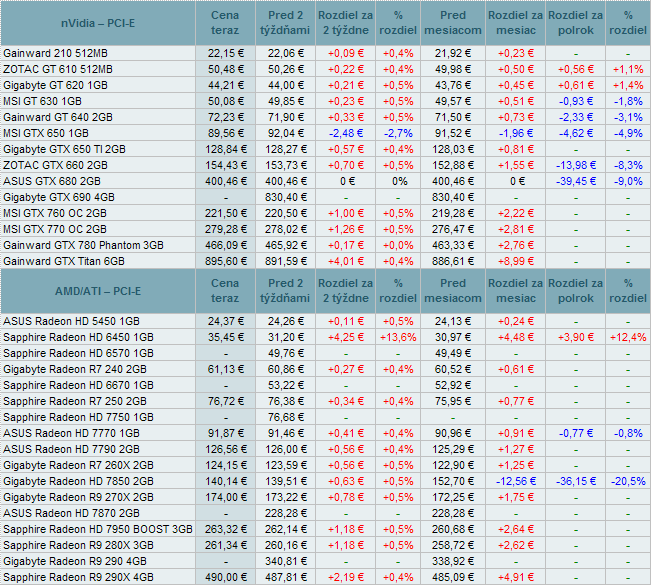Click 'ASUS Radeon HD 7790 2GB' name

[x=71, y=449]
